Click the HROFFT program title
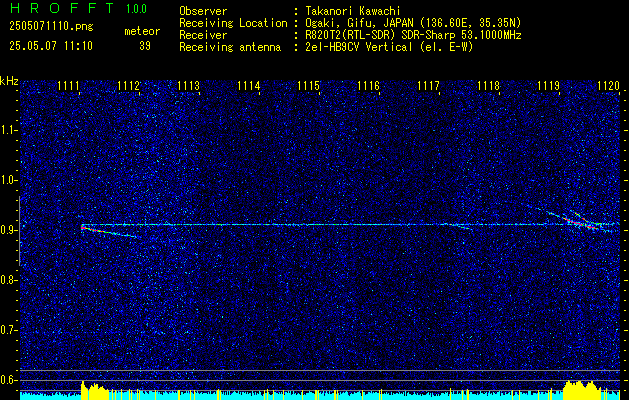 click(x=62, y=8)
